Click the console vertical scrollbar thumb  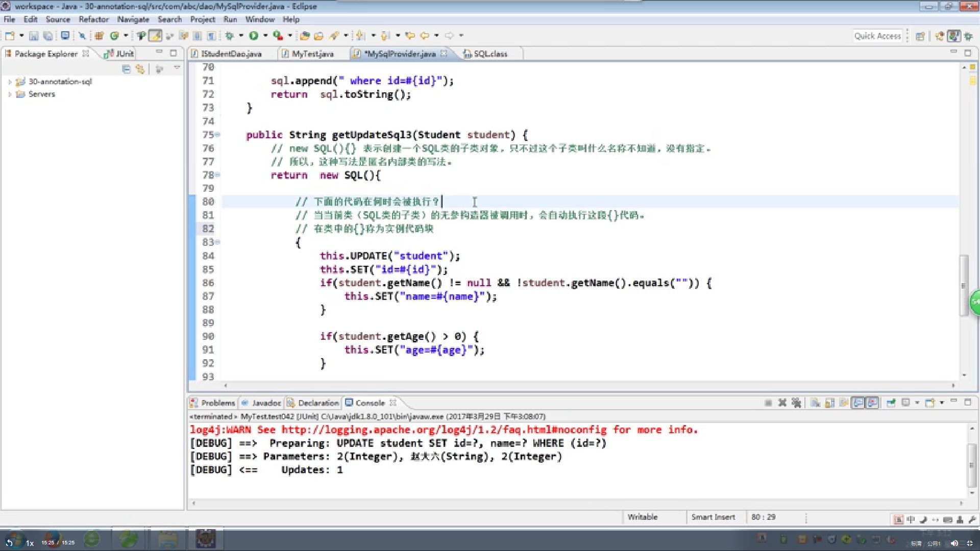coord(972,465)
